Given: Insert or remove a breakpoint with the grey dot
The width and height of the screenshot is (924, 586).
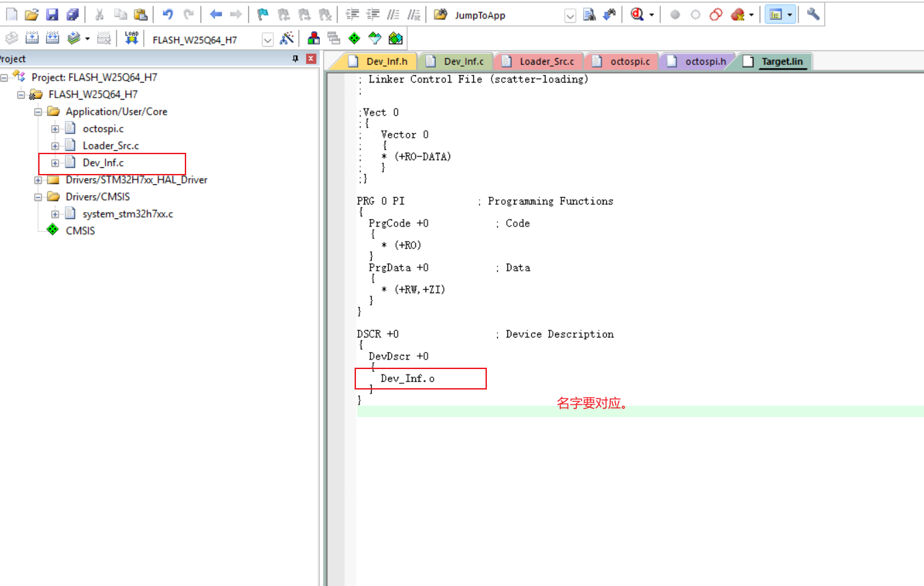Looking at the screenshot, I should click(x=675, y=14).
